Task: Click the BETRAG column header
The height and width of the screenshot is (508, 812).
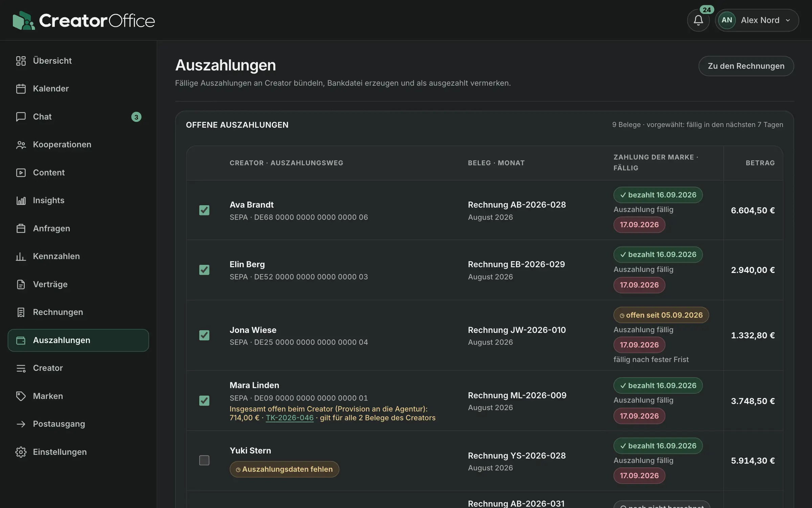Action: coord(760,163)
